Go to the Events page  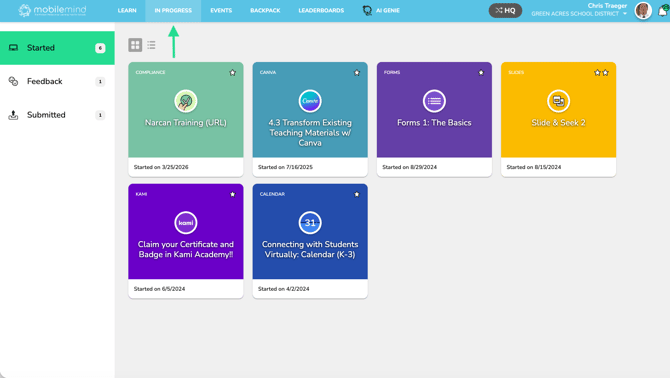click(221, 11)
